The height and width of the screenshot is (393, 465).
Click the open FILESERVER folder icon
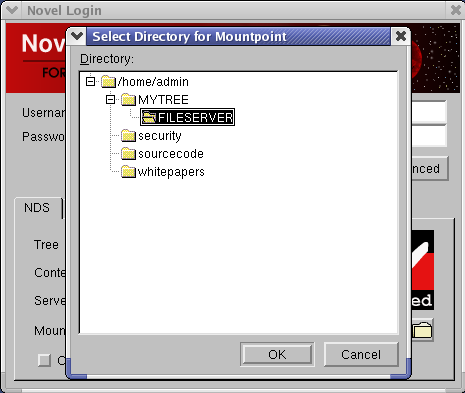(149, 117)
